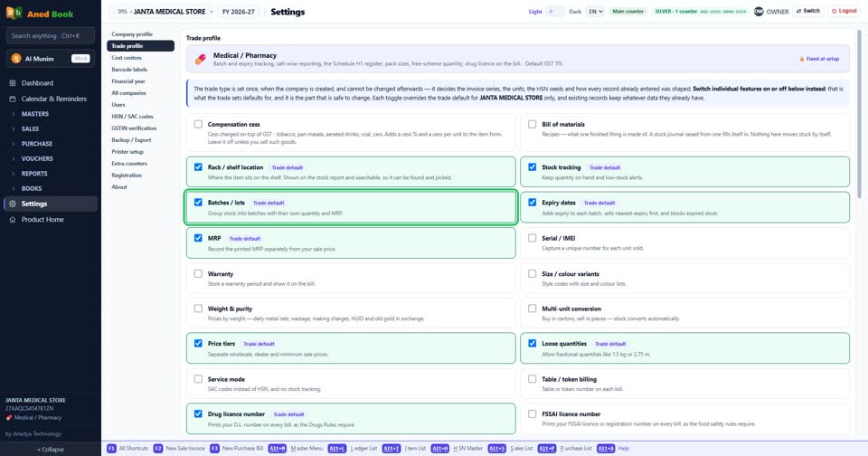Click the SILVER - 1 counter licence badge
Image resolution: width=868 pixels, height=456 pixels.
(700, 12)
